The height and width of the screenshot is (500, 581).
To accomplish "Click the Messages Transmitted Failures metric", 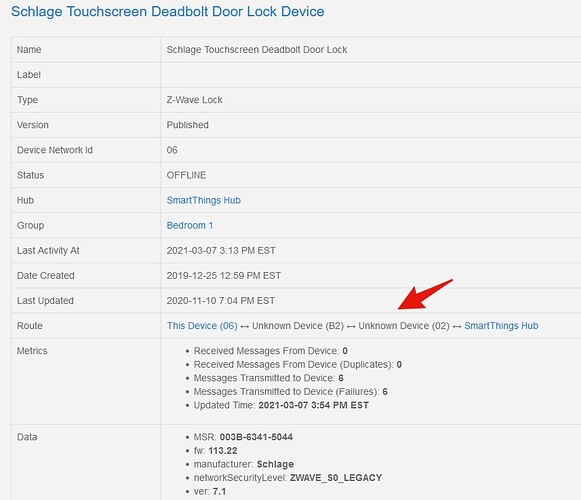I will click(290, 392).
